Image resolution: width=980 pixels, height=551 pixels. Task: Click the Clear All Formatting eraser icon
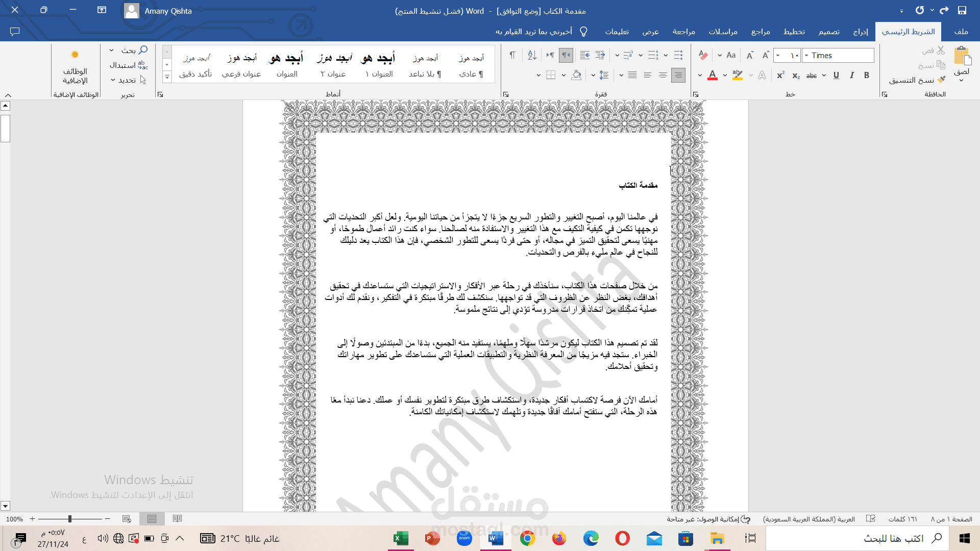click(703, 55)
